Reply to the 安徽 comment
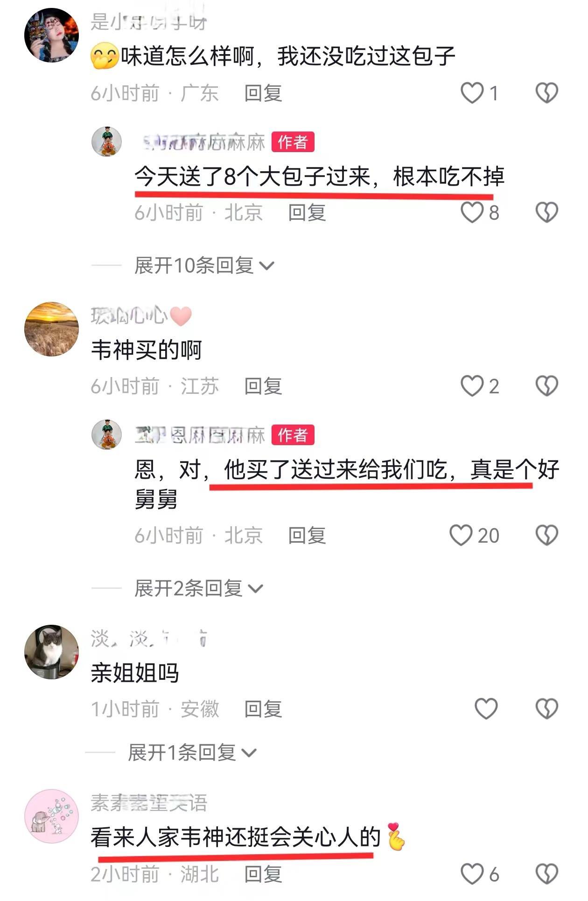The height and width of the screenshot is (901, 588). point(263,709)
